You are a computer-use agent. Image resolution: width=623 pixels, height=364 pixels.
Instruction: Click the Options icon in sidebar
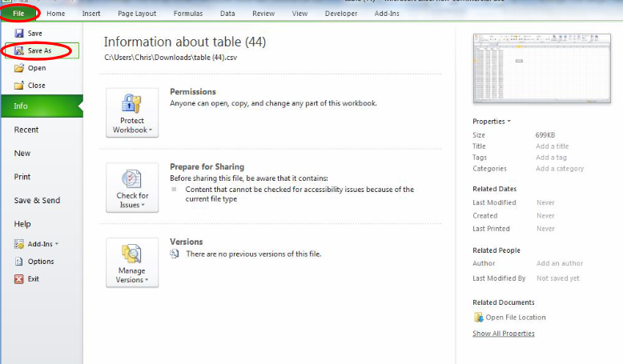(x=19, y=262)
